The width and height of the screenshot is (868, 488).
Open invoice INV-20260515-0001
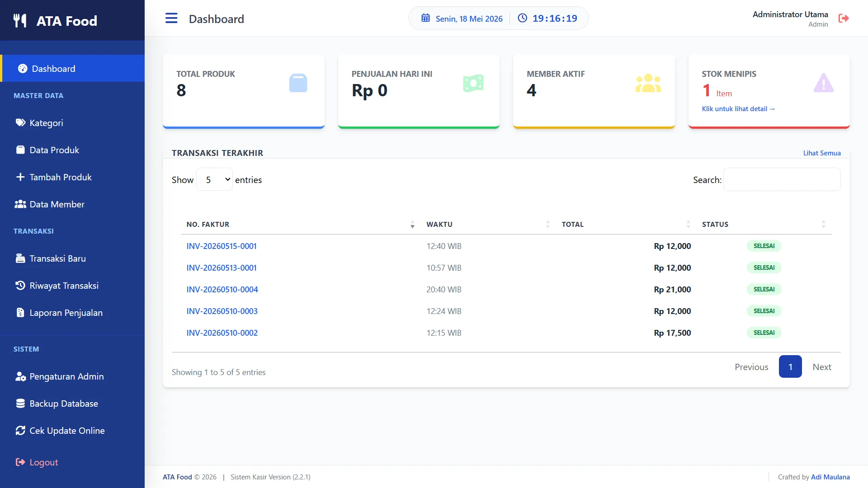pyautogui.click(x=222, y=246)
